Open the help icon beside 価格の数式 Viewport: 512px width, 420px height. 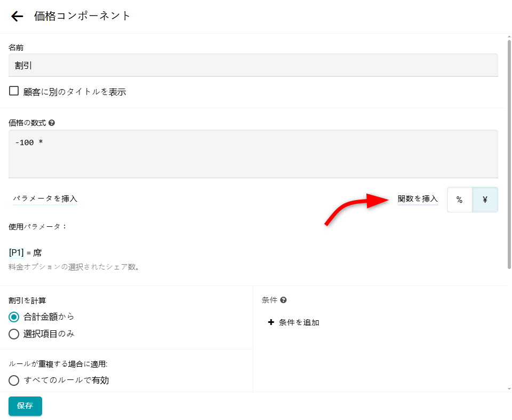[x=52, y=123]
